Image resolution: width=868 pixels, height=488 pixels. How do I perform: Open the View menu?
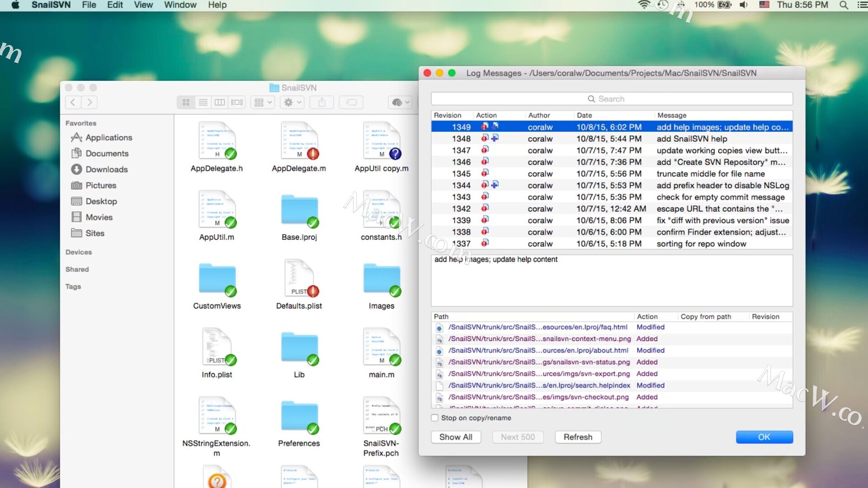pyautogui.click(x=143, y=5)
